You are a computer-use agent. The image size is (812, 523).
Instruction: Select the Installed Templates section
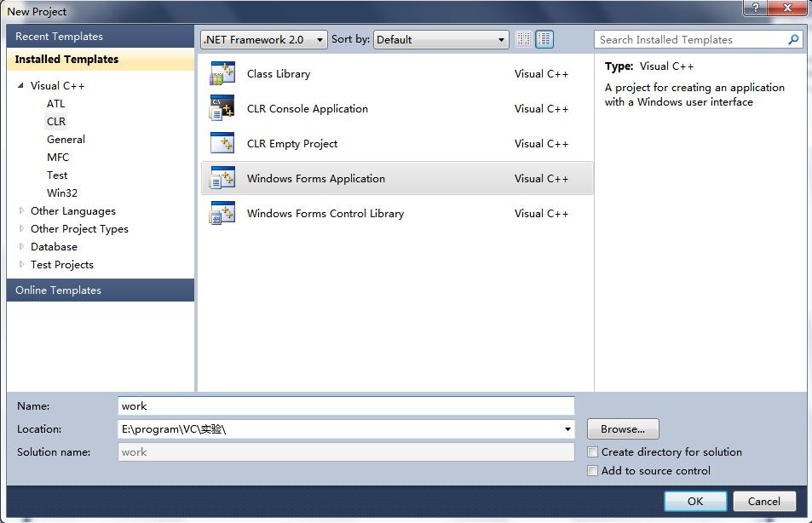101,59
